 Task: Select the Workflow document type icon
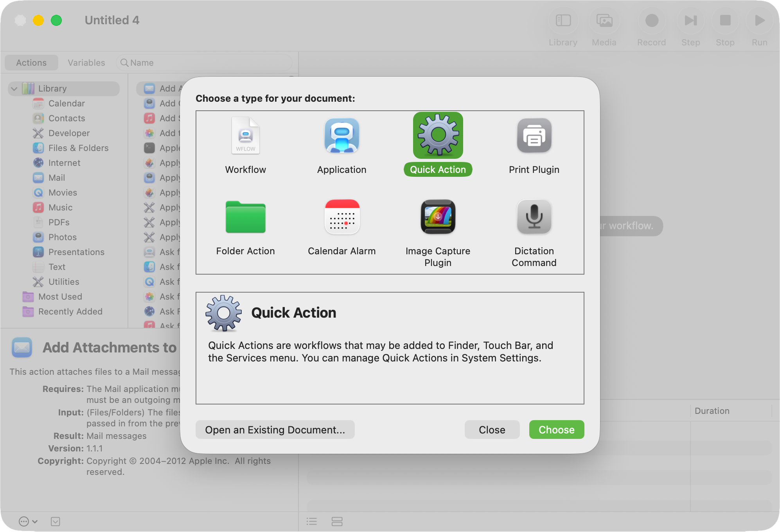click(245, 135)
